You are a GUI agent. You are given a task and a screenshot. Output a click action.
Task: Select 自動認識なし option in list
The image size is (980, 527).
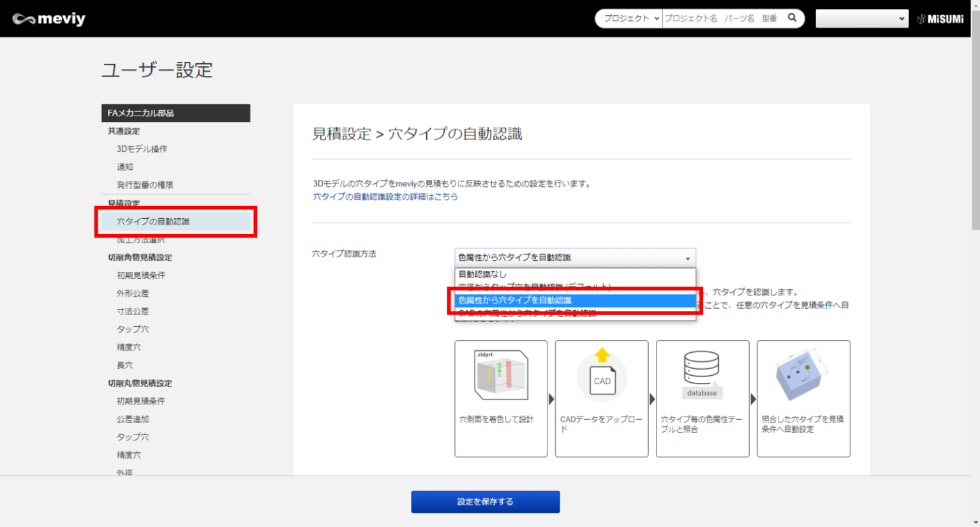pyautogui.click(x=482, y=274)
